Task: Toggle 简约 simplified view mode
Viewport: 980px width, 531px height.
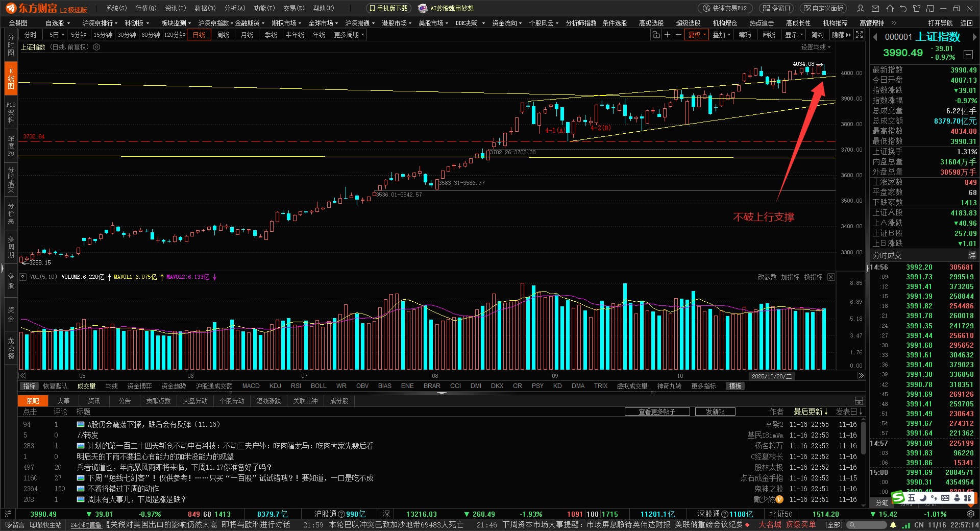Action: (817, 35)
